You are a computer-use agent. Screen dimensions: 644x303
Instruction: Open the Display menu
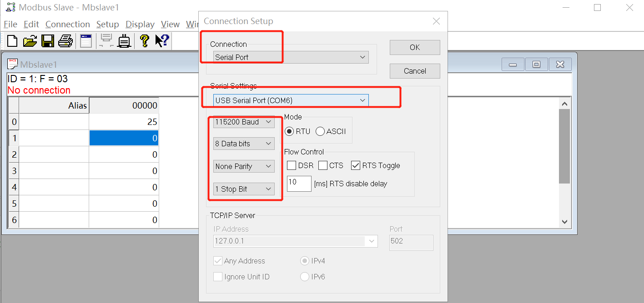(x=140, y=25)
